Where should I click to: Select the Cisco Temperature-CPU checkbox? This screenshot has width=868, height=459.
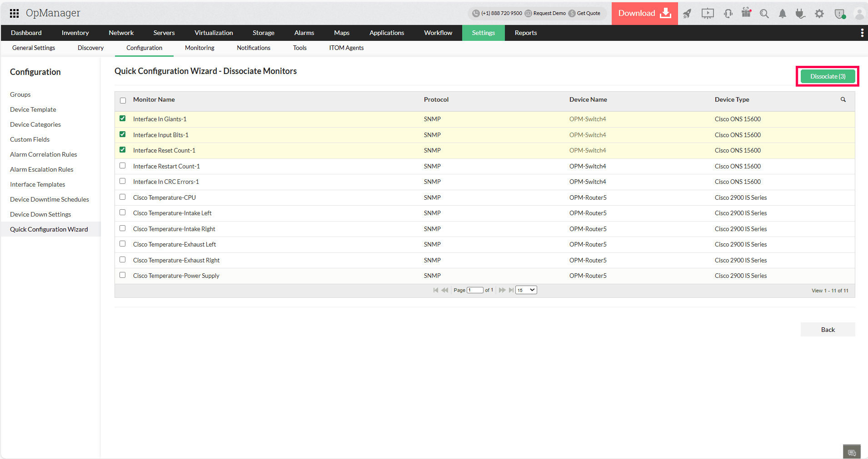click(122, 197)
